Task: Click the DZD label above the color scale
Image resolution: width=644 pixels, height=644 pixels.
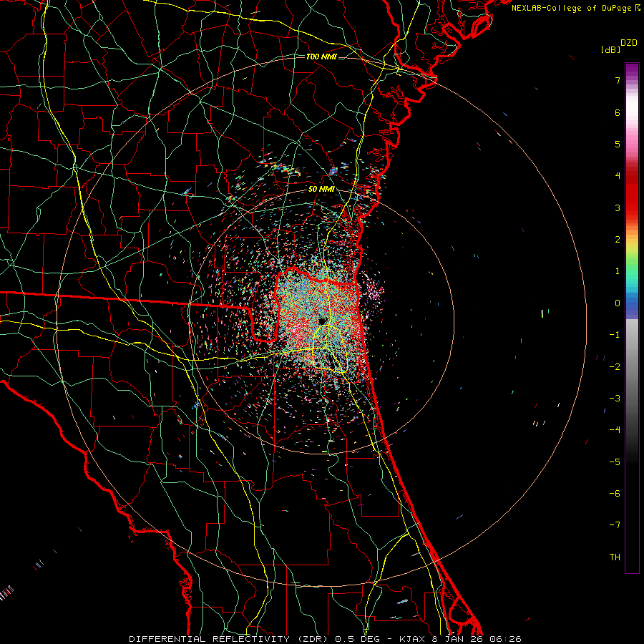Action: point(629,43)
